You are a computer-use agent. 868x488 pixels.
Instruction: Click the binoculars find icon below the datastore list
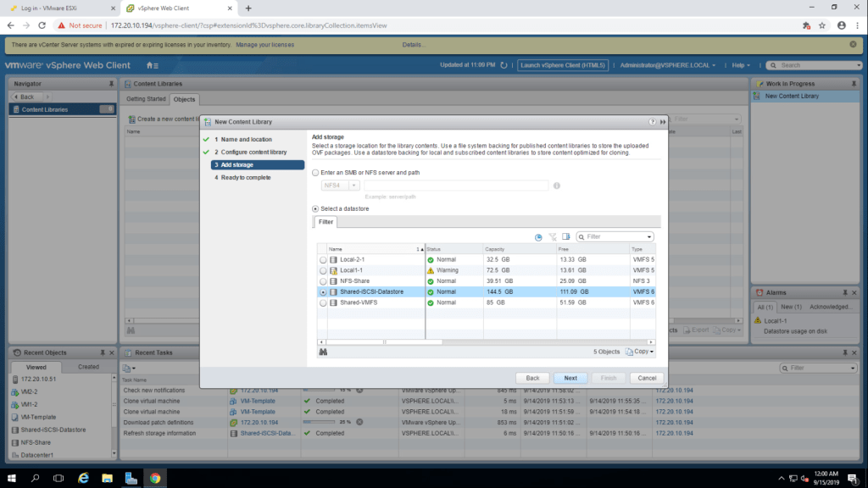[x=323, y=352]
